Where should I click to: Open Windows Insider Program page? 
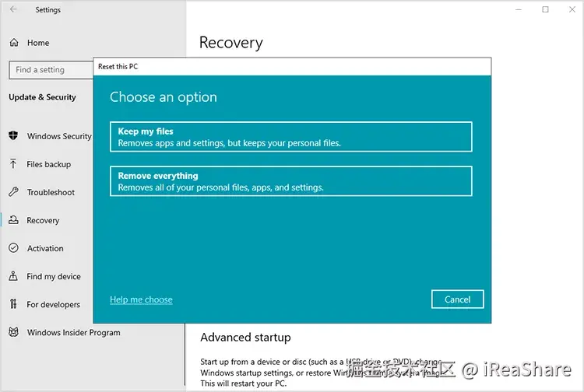73,332
